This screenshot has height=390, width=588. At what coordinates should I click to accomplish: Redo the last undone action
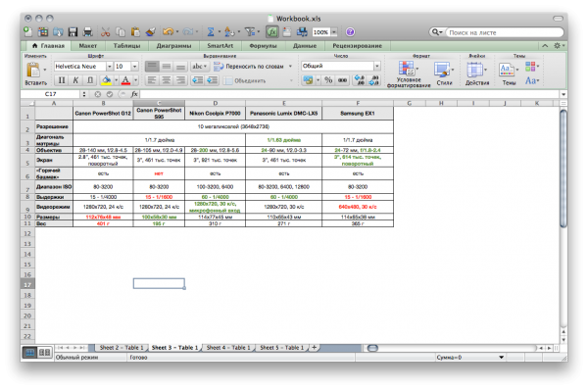coord(188,32)
